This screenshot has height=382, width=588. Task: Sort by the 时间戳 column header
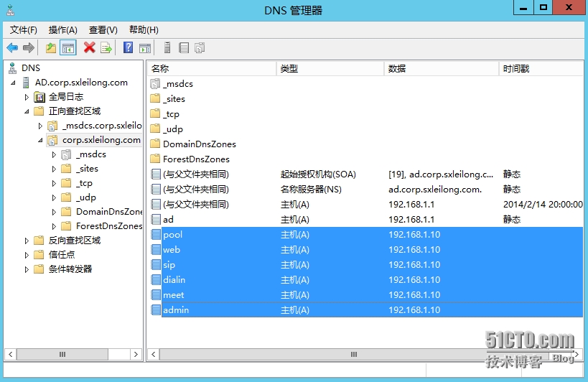[x=541, y=69]
